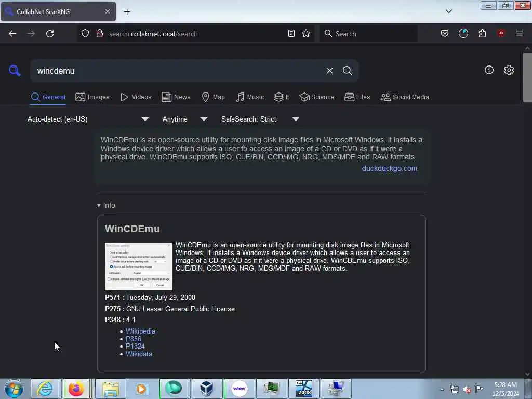Open the Anytime time range dropdown

[x=184, y=119]
